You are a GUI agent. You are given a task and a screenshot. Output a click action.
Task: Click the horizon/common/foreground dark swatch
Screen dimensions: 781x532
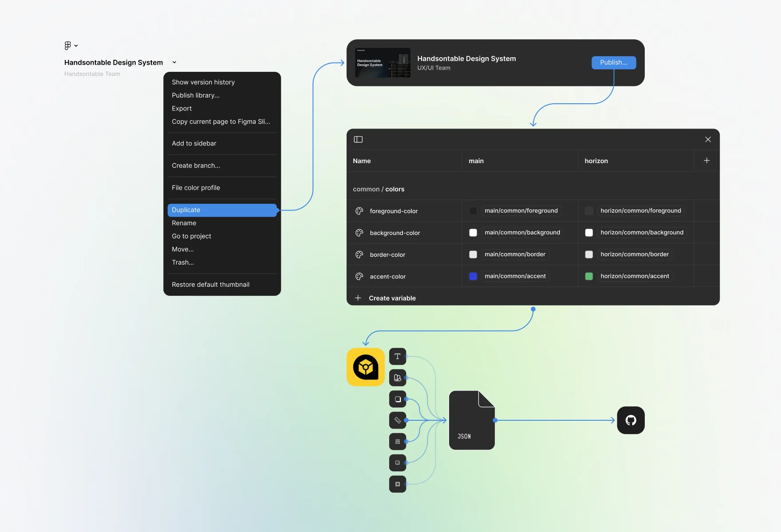(x=589, y=211)
